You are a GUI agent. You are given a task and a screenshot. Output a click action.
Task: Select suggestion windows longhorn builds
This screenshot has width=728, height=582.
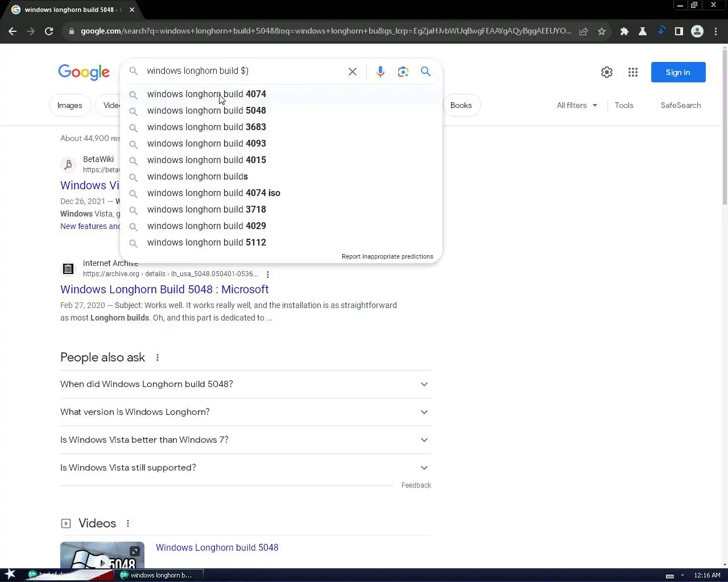coord(281,177)
